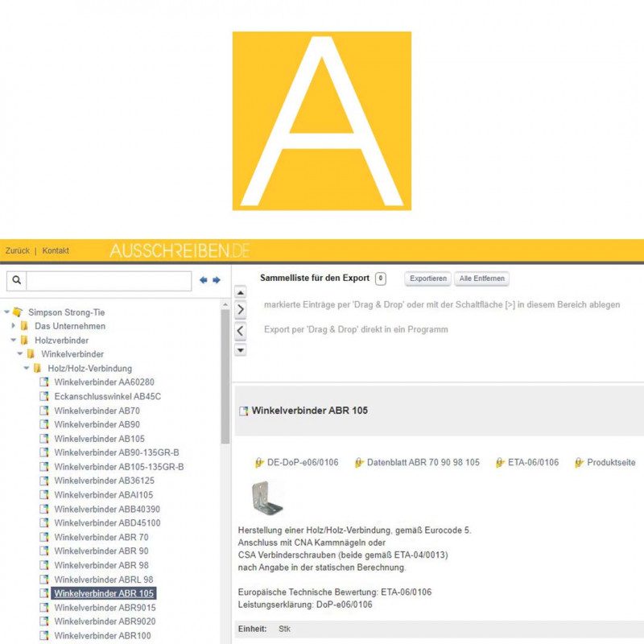Click the Winkelverbinder folder icon
Viewport: 644px width, 644px height.
coord(31,354)
